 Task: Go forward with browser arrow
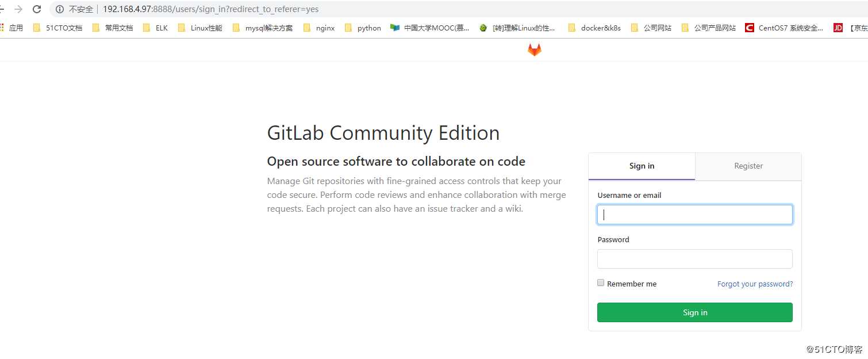click(x=18, y=9)
